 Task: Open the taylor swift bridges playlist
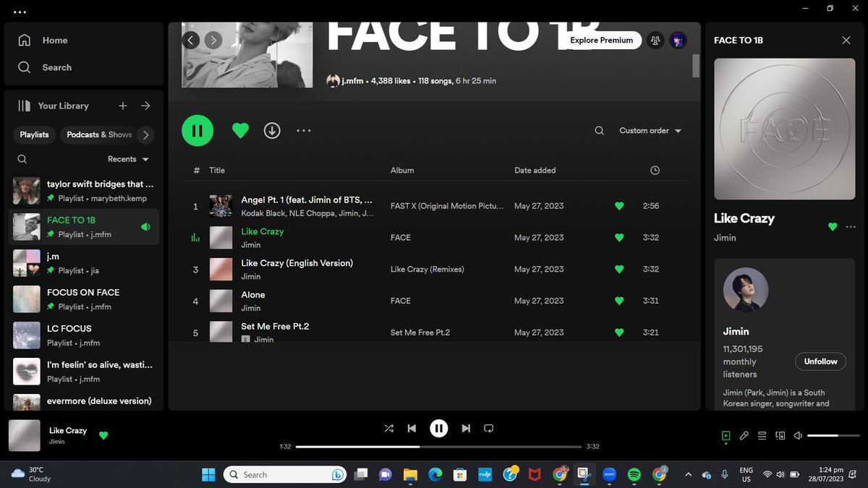click(x=83, y=191)
